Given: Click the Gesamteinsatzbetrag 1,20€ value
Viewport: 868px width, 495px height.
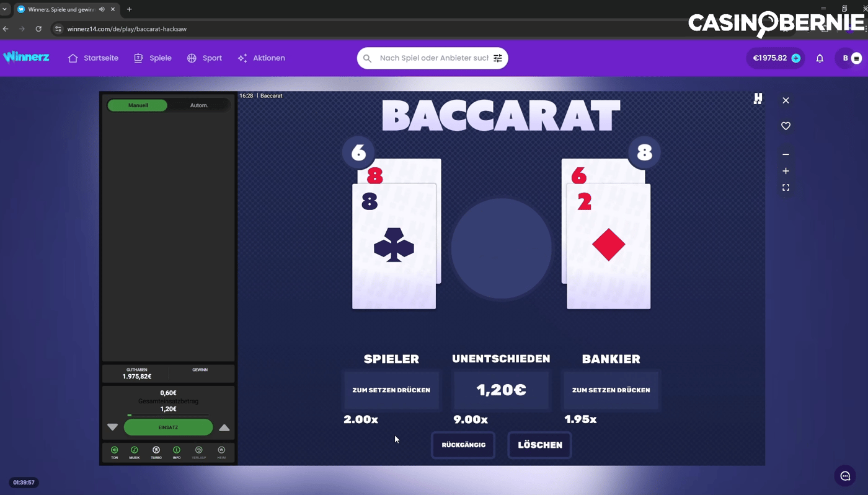Looking at the screenshot, I should point(168,409).
